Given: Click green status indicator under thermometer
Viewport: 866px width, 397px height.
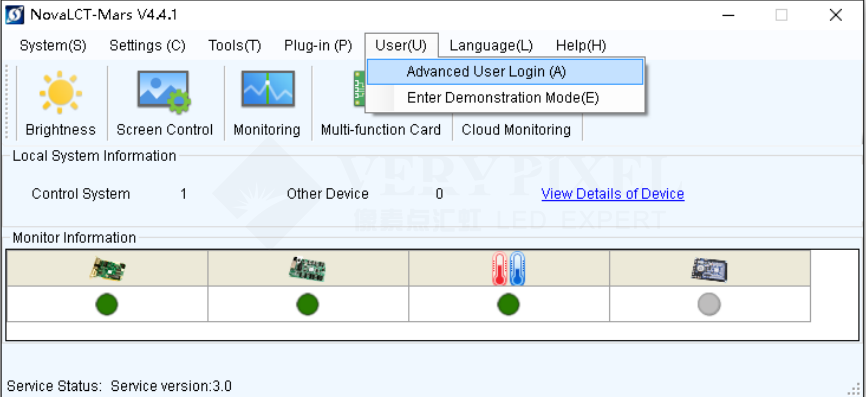Looking at the screenshot, I should [x=508, y=304].
